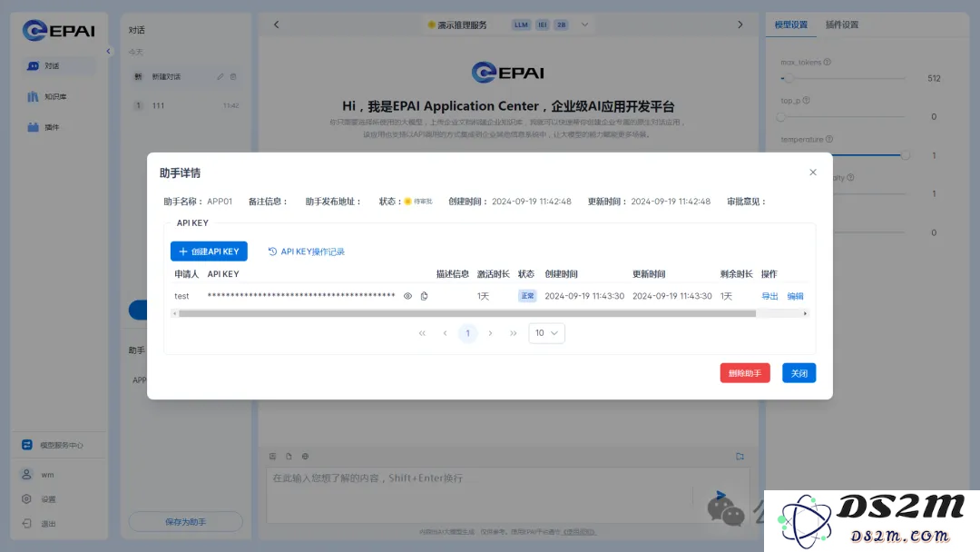Viewport: 980px width, 552px height.
Task: Go to previous page of API keys
Action: pyautogui.click(x=445, y=333)
